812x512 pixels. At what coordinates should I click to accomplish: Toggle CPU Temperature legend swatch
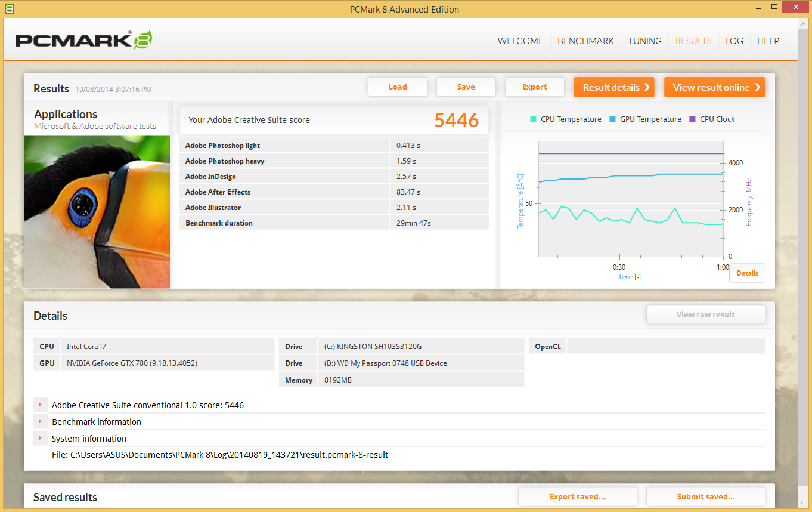533,119
